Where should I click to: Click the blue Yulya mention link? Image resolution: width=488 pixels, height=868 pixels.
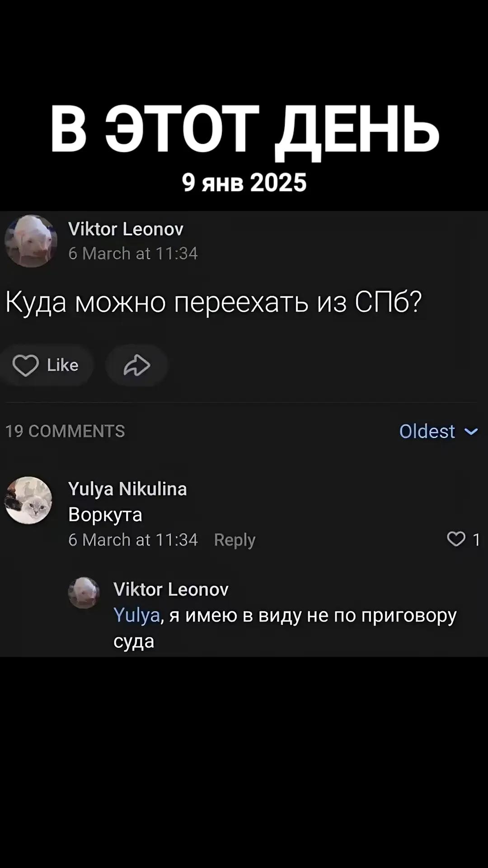(136, 615)
